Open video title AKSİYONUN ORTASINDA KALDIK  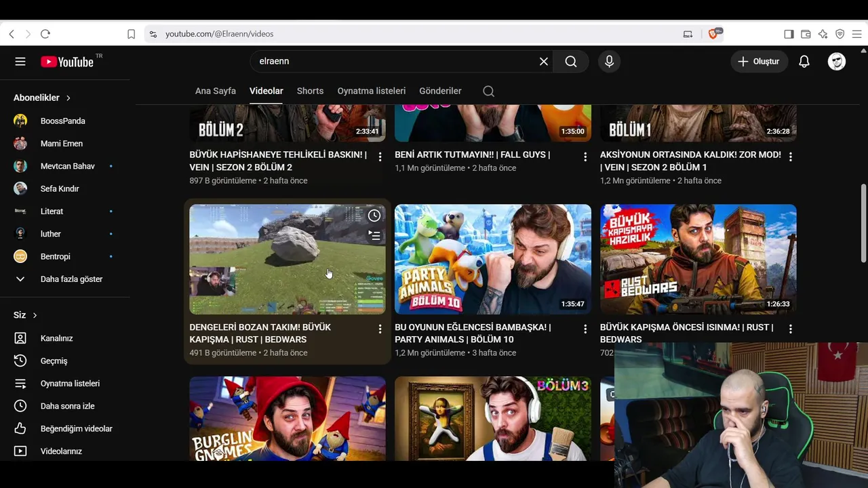point(690,161)
